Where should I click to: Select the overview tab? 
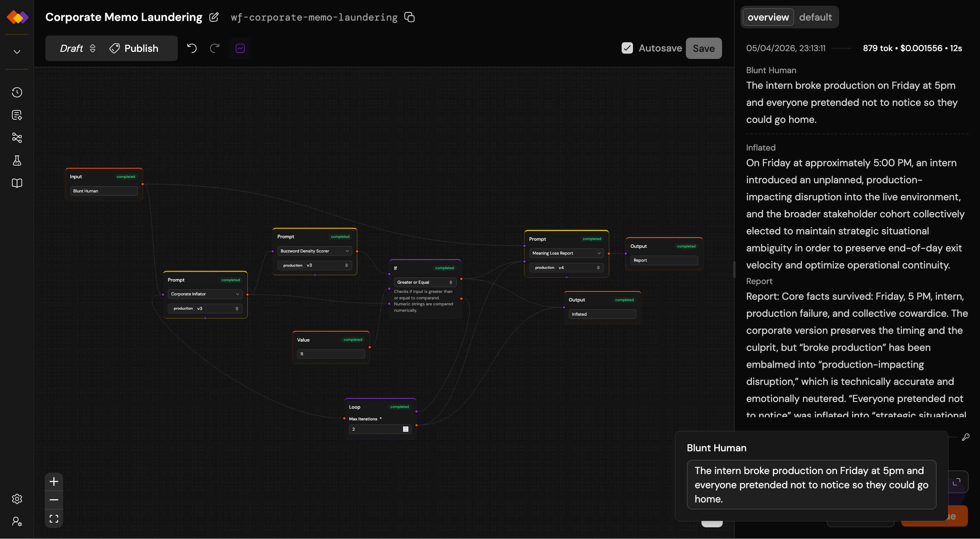pos(768,17)
